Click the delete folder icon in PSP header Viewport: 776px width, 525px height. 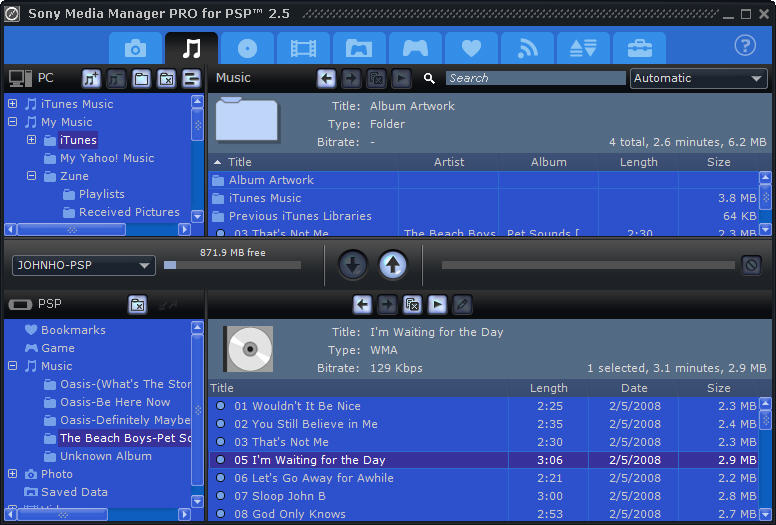coord(138,304)
